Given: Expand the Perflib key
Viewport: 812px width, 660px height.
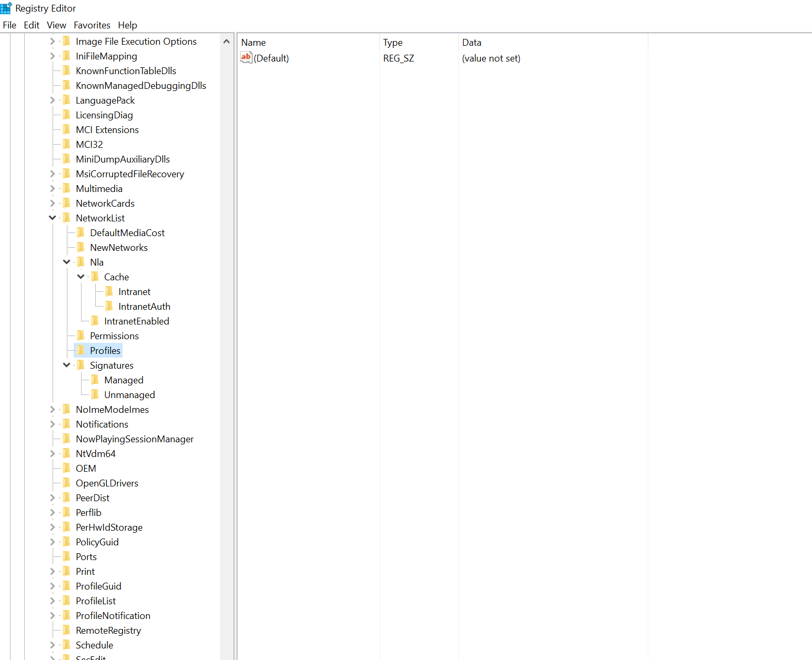Looking at the screenshot, I should pyautogui.click(x=52, y=512).
